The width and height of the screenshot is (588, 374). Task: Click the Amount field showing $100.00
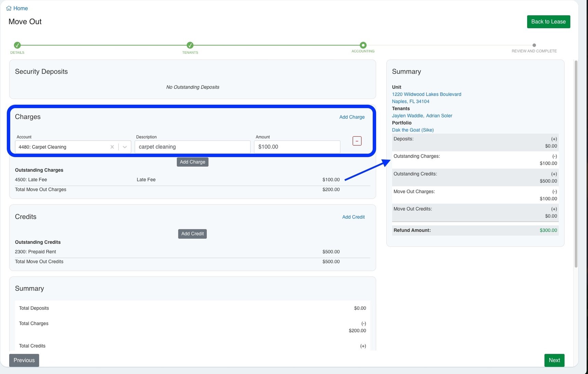pyautogui.click(x=297, y=147)
